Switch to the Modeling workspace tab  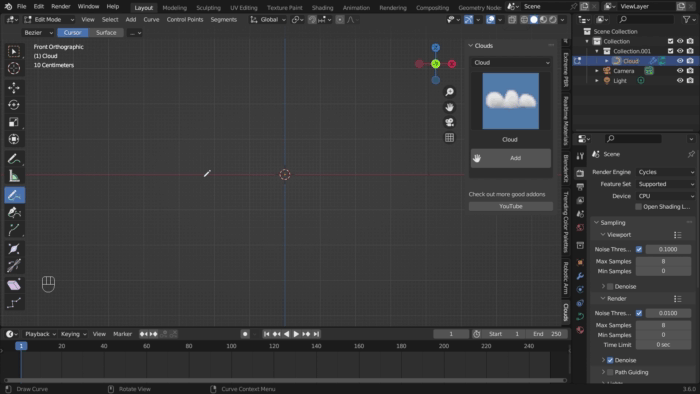tap(175, 8)
